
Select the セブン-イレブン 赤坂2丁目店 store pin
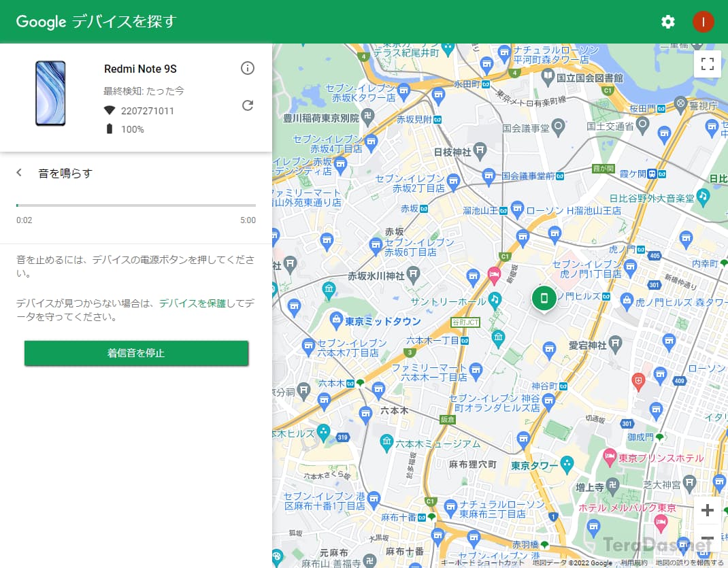tap(453, 182)
